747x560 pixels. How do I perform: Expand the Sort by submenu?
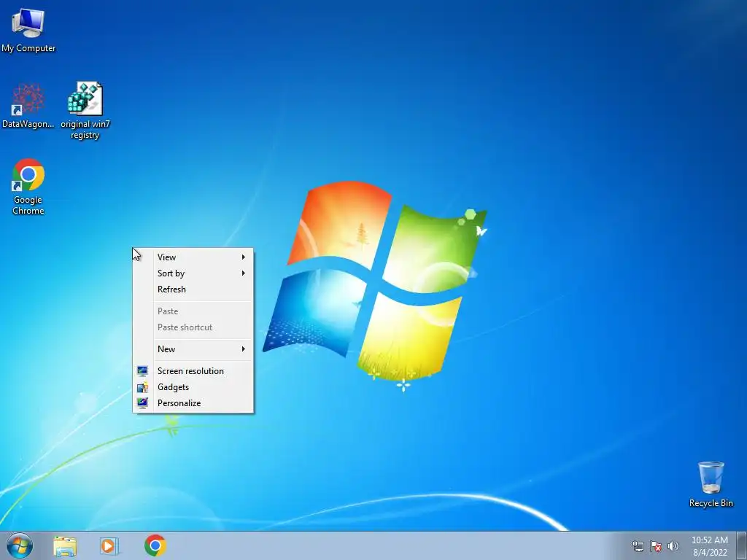click(193, 273)
